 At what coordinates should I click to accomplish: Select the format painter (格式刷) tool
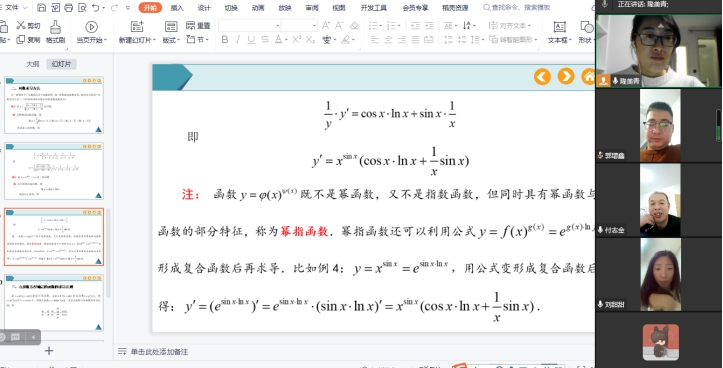click(55, 32)
